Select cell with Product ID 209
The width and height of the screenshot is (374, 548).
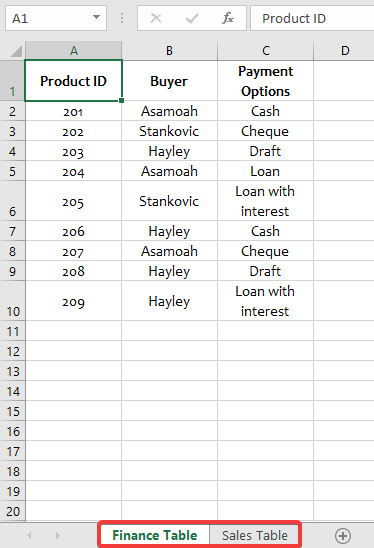(x=73, y=301)
